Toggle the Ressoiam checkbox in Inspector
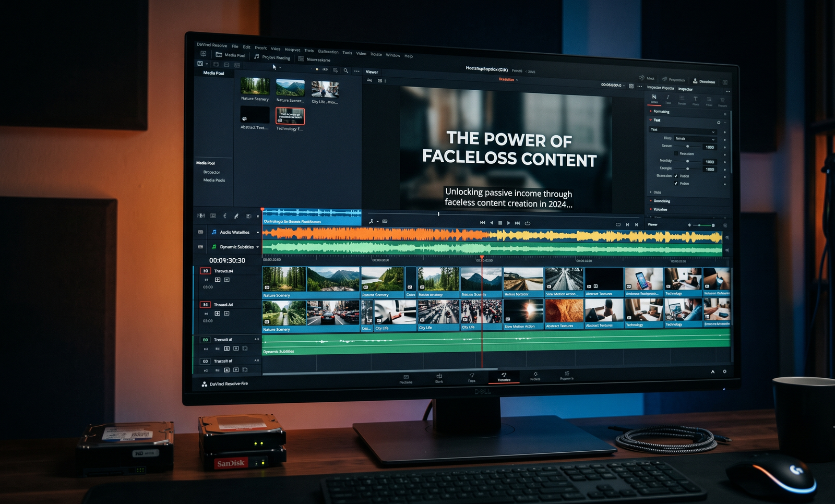 676,153
